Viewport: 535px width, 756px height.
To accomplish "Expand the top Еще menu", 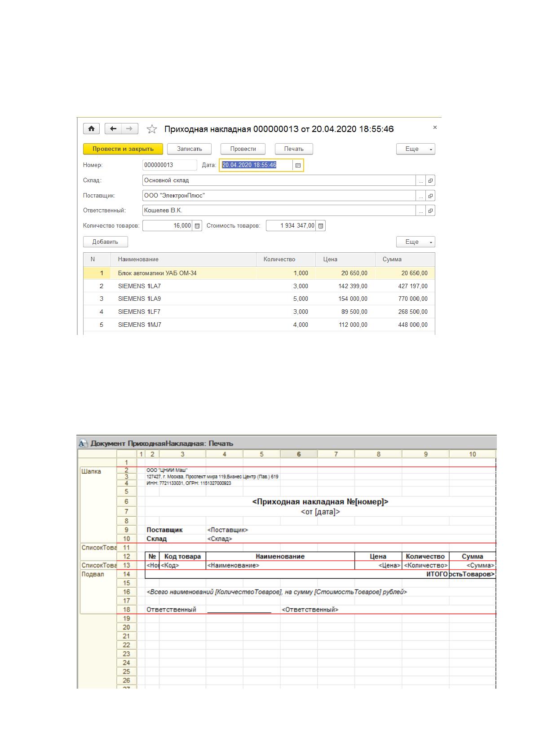I will (x=416, y=149).
